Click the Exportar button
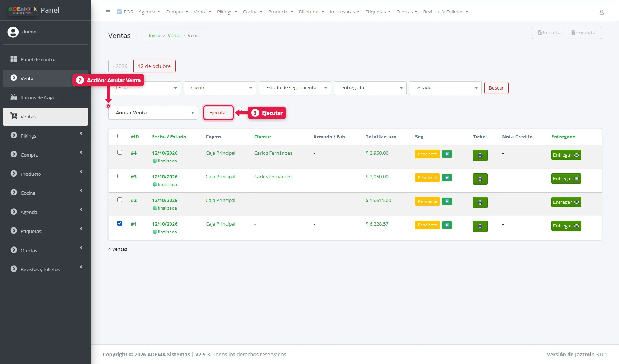This screenshot has width=619, height=364. (584, 33)
